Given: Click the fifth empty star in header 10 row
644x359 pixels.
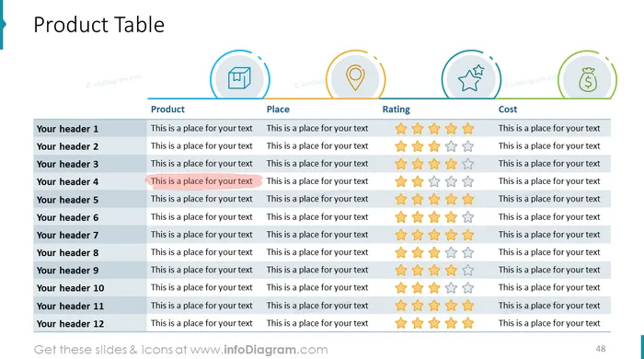Looking at the screenshot, I should 467,288.
